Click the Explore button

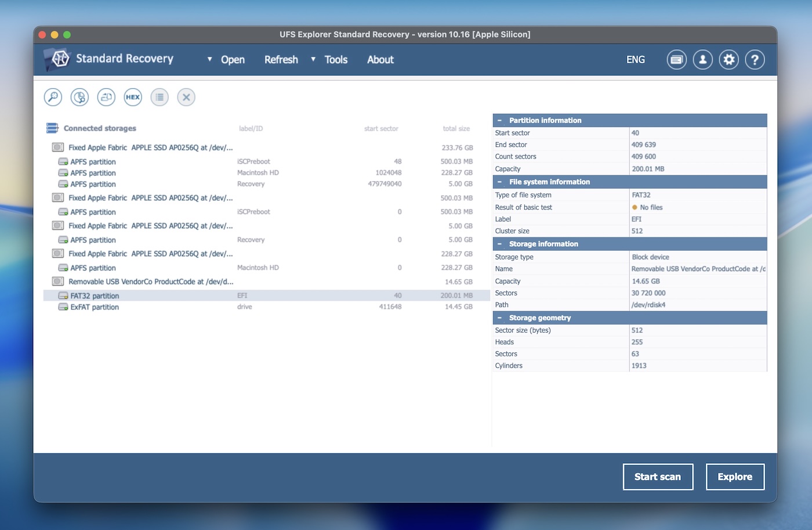(735, 477)
